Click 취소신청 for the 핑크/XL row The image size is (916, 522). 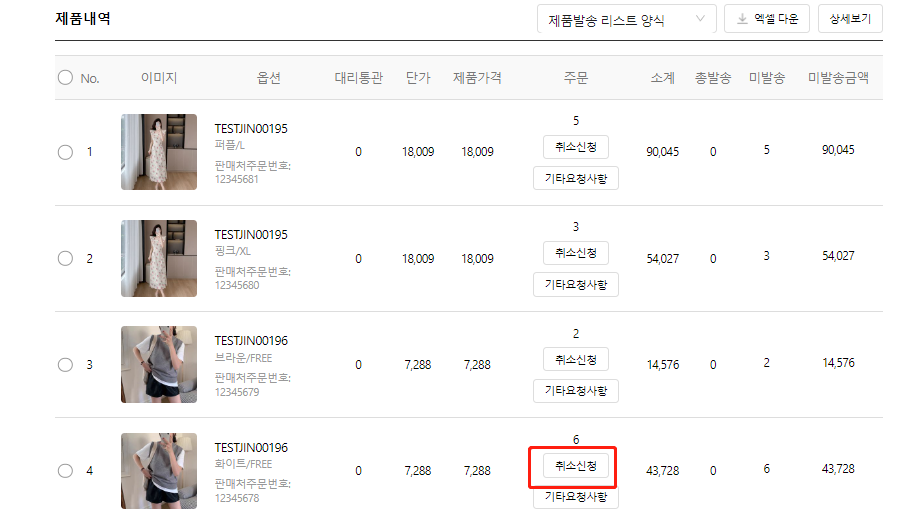[575, 253]
